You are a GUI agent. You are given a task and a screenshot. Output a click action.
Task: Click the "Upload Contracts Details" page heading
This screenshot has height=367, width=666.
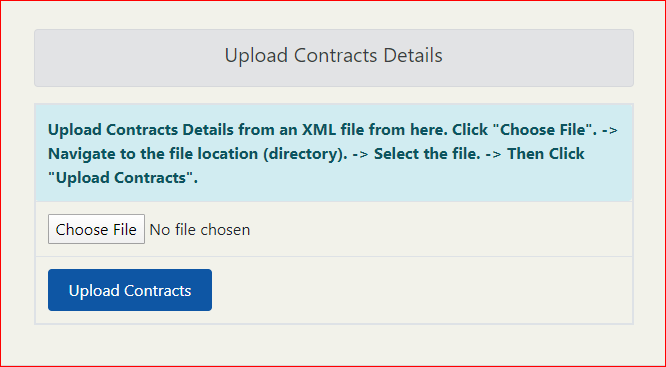(x=333, y=56)
